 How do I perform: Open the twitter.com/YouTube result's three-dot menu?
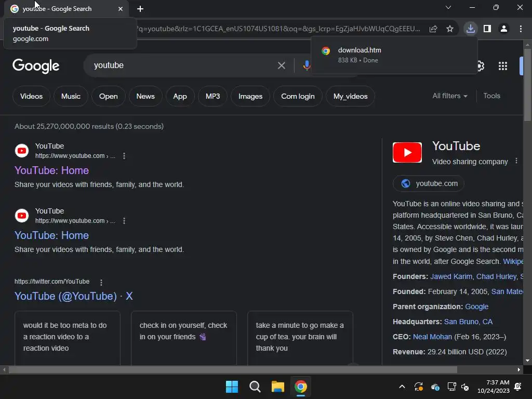pos(101,282)
